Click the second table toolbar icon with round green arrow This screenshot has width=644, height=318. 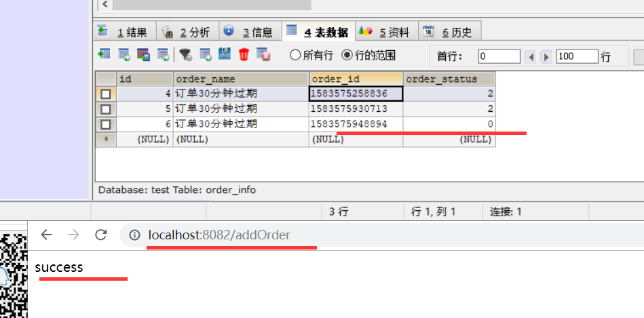(124, 54)
